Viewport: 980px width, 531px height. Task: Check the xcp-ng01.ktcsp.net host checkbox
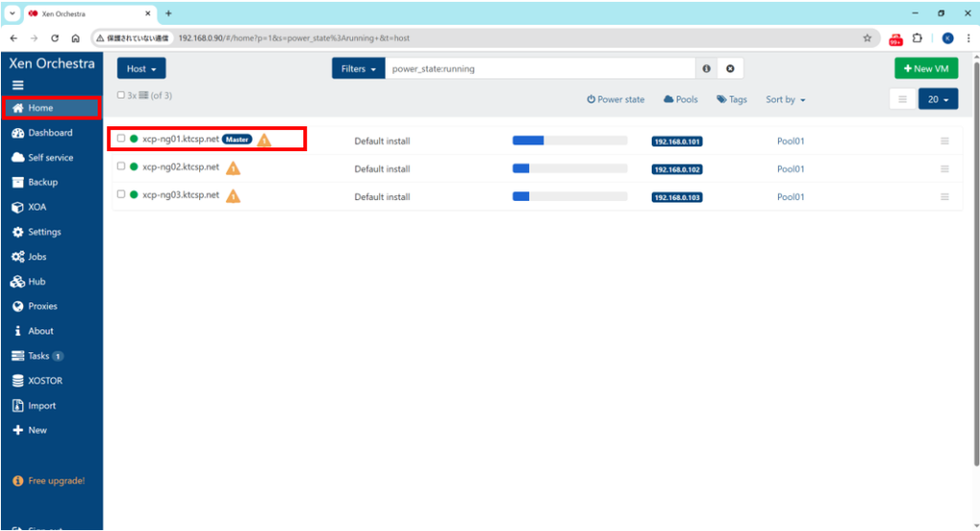tap(122, 139)
